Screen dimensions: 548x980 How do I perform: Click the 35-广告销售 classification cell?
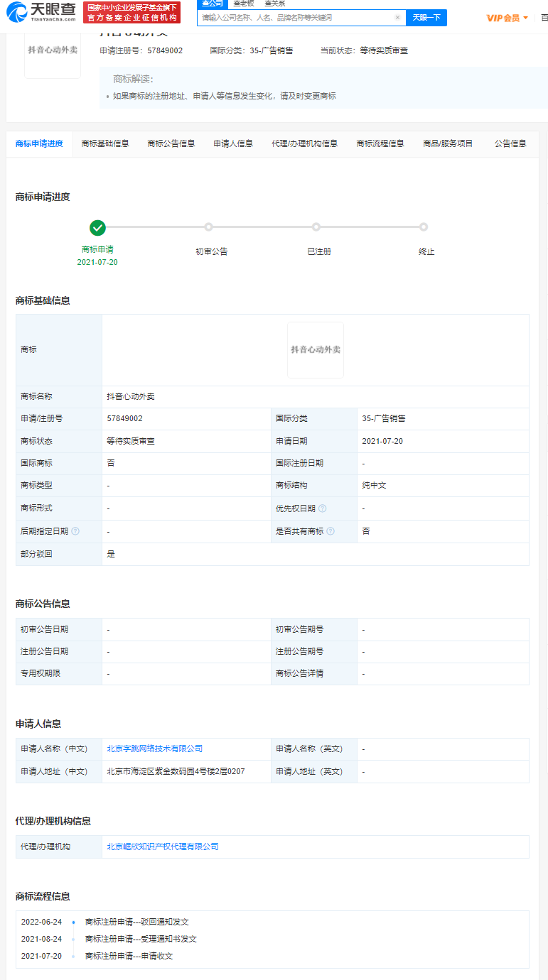pyautogui.click(x=443, y=419)
